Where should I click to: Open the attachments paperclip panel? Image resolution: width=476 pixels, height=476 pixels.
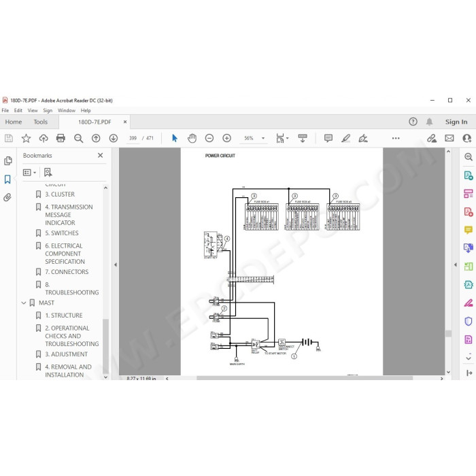[7, 198]
